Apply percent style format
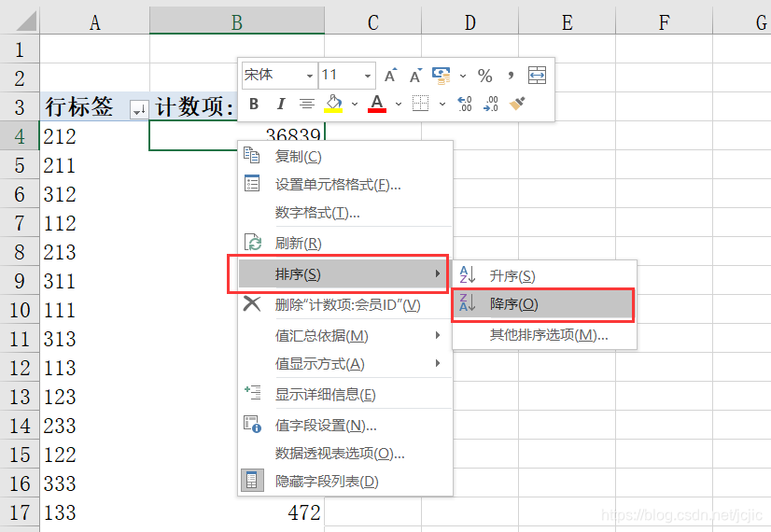Image resolution: width=771 pixels, height=532 pixels. point(484,76)
